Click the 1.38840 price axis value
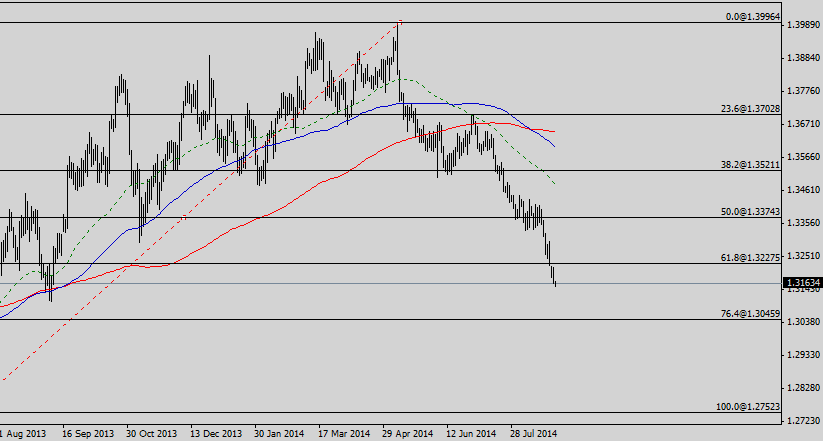The image size is (823, 441). 804,58
